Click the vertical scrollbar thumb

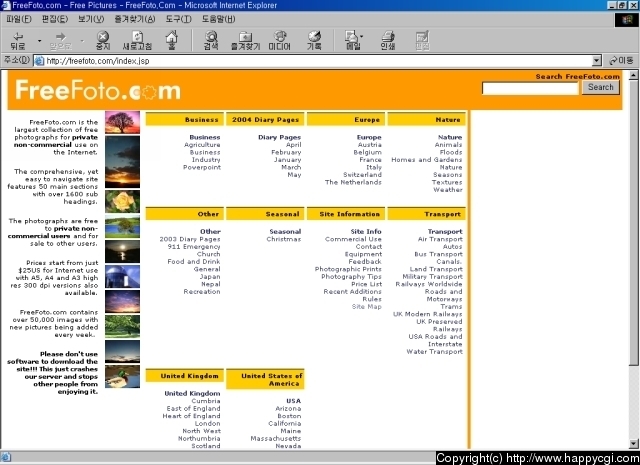(x=633, y=223)
